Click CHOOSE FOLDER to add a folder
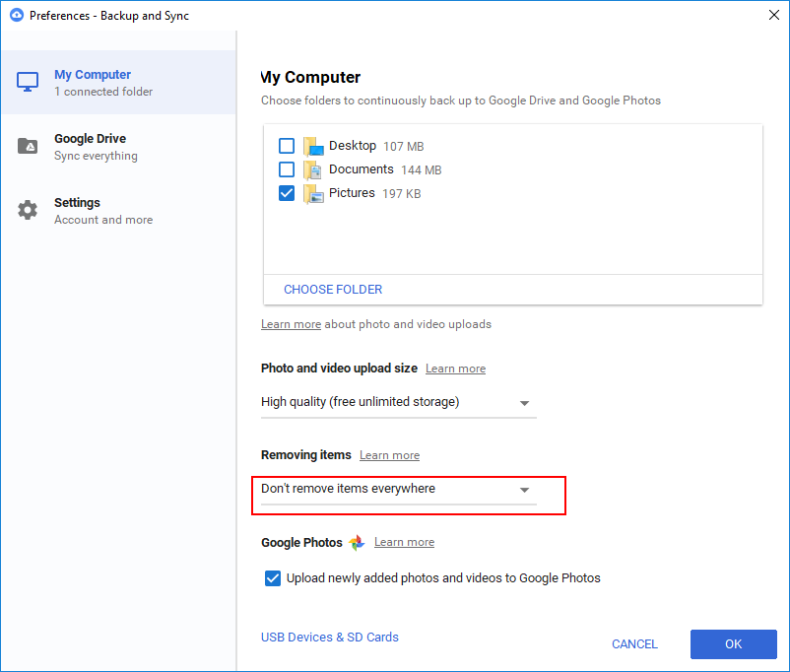This screenshot has height=672, width=790. click(x=333, y=290)
